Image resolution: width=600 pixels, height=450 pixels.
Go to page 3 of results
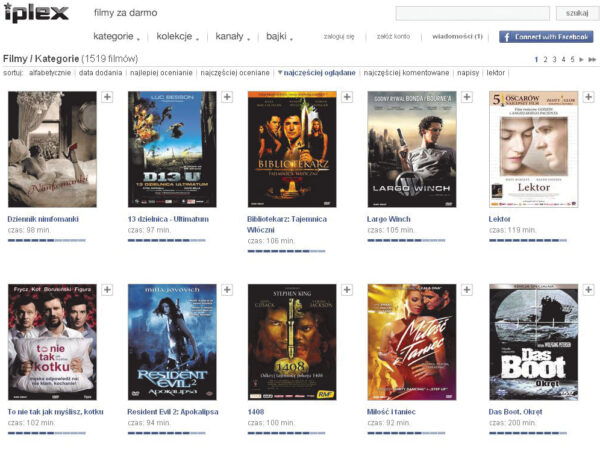click(554, 60)
